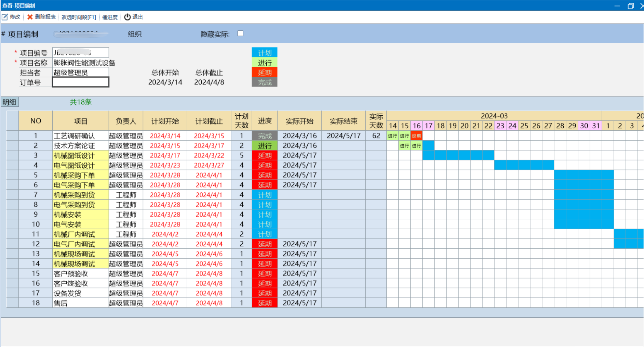The image size is (644, 347).
Task: Click date 16 in the Gantt header
Action: tap(416, 126)
